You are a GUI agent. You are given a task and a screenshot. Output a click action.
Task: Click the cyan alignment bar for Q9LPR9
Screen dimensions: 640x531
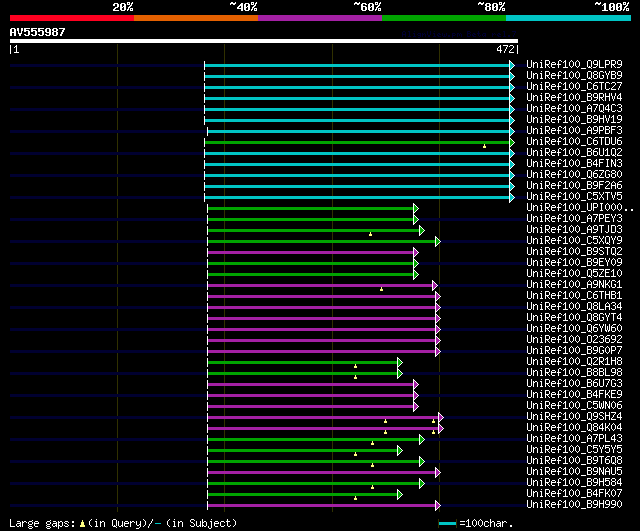(357, 65)
